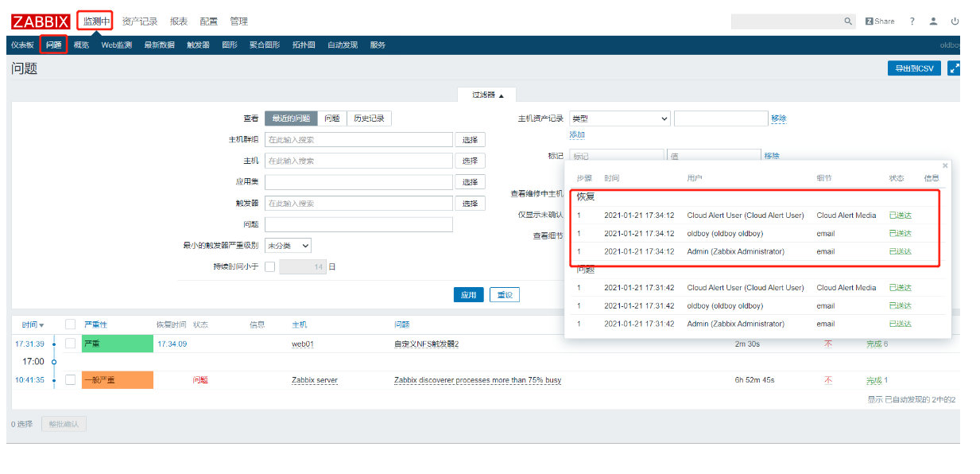Image resolution: width=980 pixels, height=474 pixels.
Task: Go to the 问题 submenu
Action: point(54,45)
